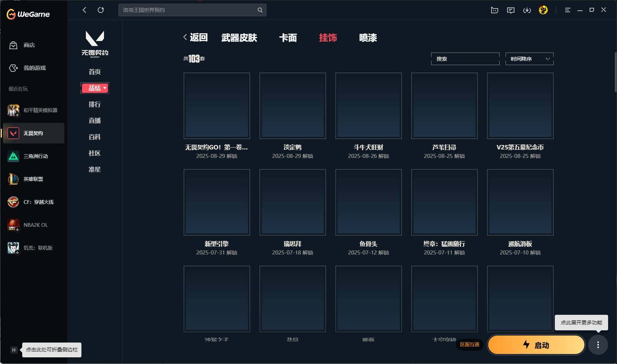Click the 2025-08-26 解锁 date text
Viewport: 617px width, 364px height.
tap(369, 156)
